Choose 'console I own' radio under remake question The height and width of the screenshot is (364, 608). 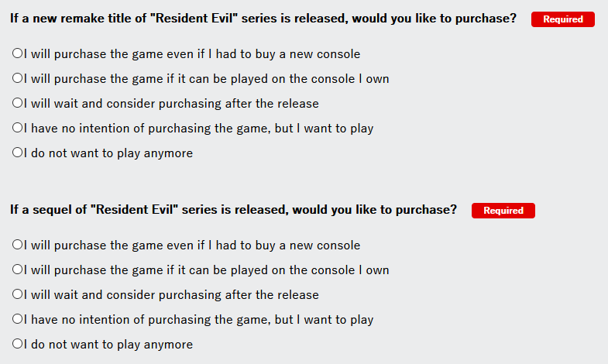tap(17, 79)
